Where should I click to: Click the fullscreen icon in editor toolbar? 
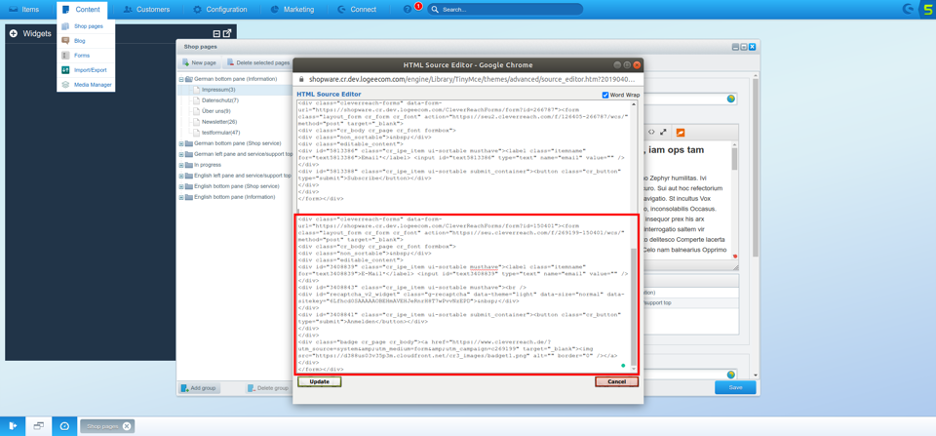663,132
